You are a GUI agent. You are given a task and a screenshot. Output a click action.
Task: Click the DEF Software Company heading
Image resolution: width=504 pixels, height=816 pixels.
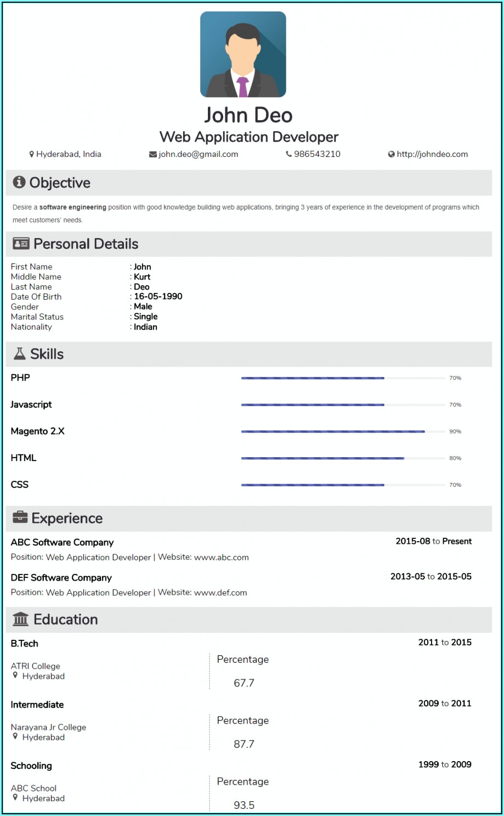point(61,577)
